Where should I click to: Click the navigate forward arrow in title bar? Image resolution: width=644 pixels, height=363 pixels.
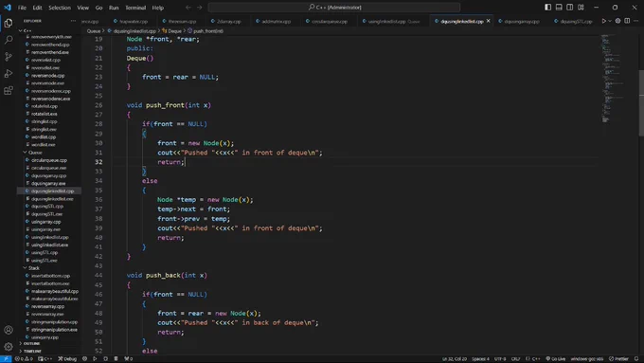click(x=200, y=8)
